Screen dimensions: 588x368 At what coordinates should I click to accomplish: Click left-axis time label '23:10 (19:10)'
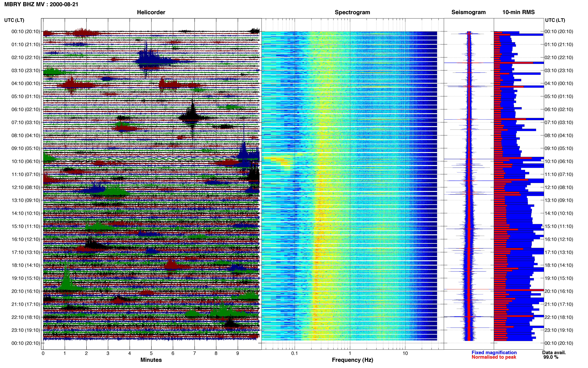pyautogui.click(x=26, y=330)
